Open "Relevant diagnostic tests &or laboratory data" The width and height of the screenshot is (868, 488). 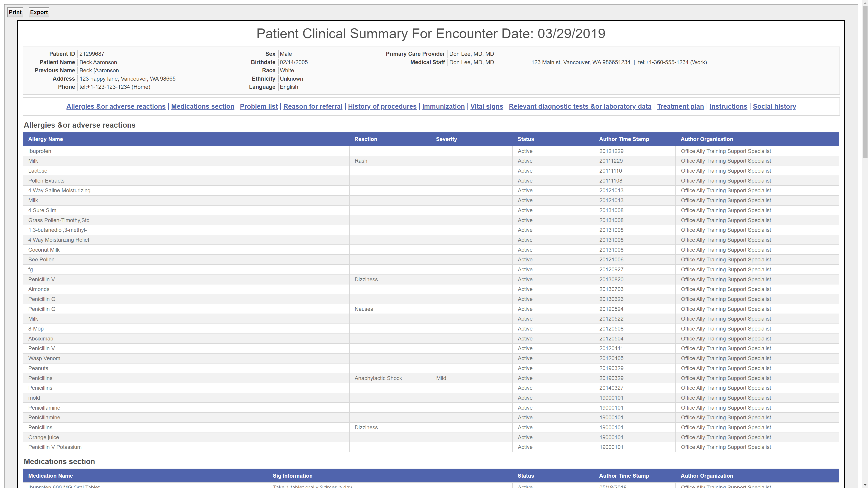(580, 106)
